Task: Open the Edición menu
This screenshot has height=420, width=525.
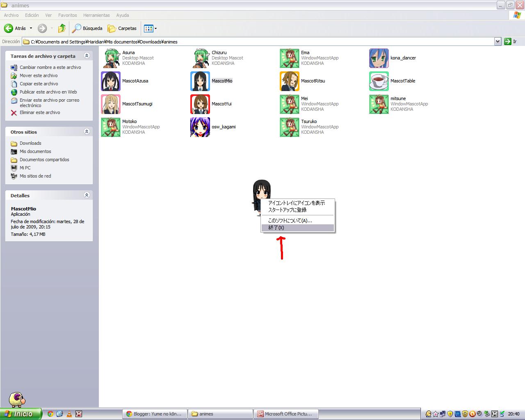Action: [x=32, y=15]
